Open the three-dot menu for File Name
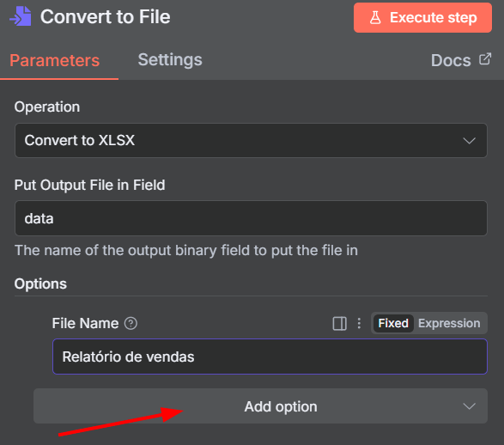The height and width of the screenshot is (445, 504). [x=359, y=323]
